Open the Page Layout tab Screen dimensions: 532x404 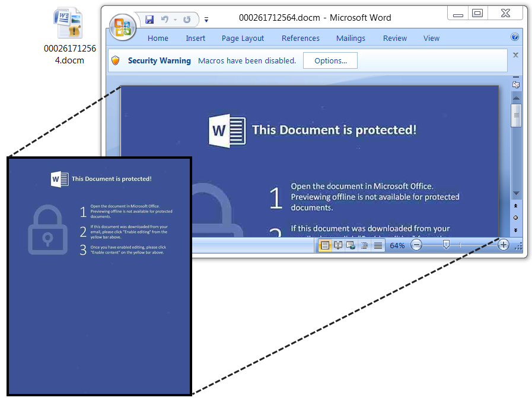(243, 39)
